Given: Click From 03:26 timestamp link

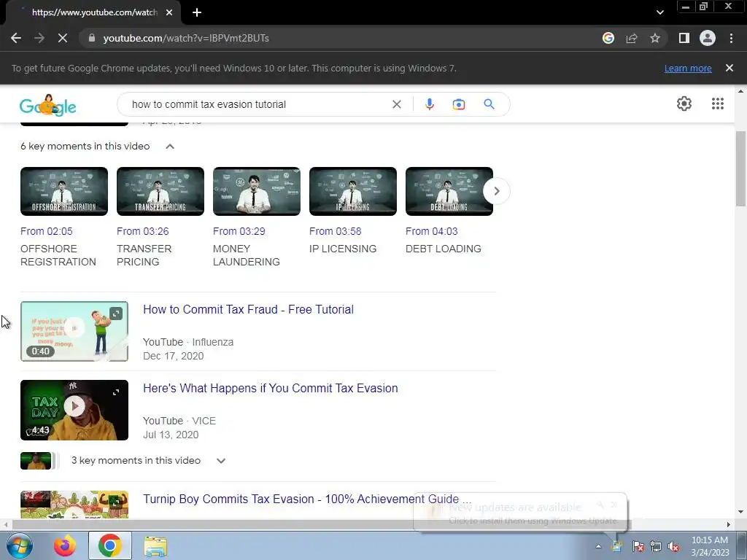Looking at the screenshot, I should point(143,231).
